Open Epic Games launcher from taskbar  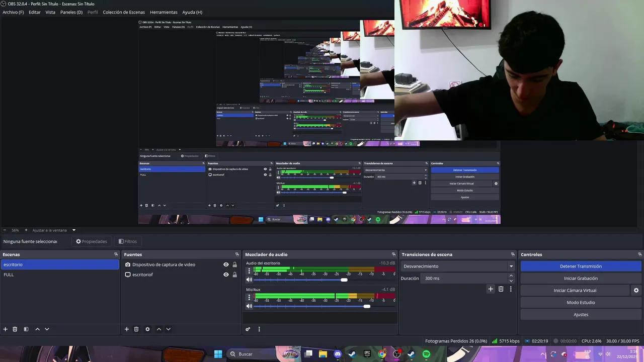click(367, 354)
